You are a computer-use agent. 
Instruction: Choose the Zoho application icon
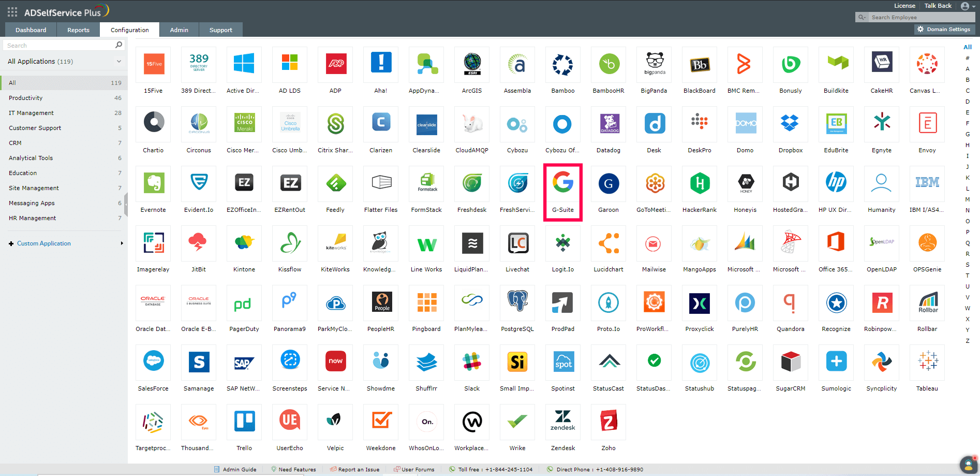tap(608, 422)
